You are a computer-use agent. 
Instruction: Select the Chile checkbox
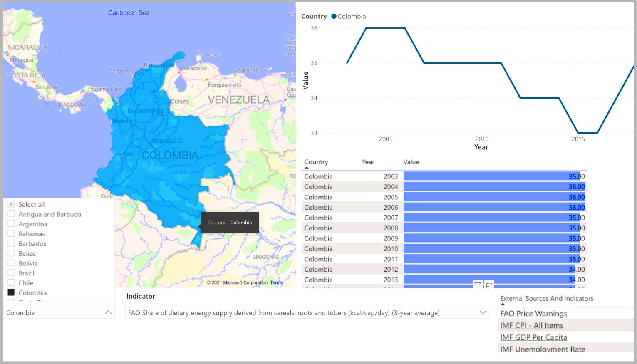11,283
